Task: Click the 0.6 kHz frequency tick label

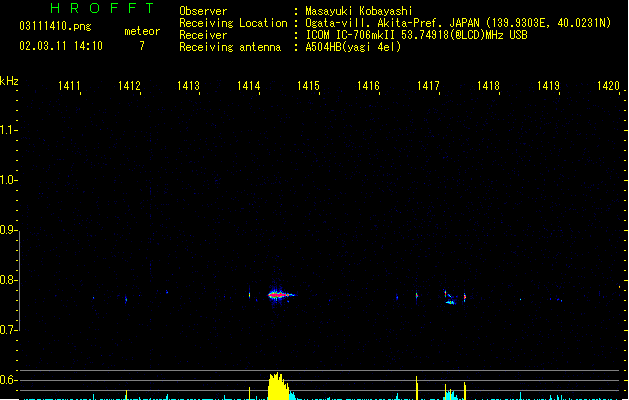Action: (x=8, y=380)
